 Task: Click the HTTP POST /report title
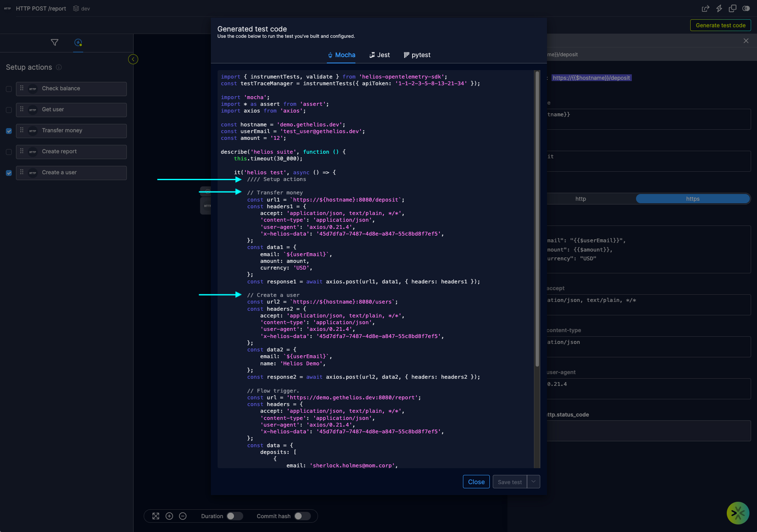coord(41,9)
